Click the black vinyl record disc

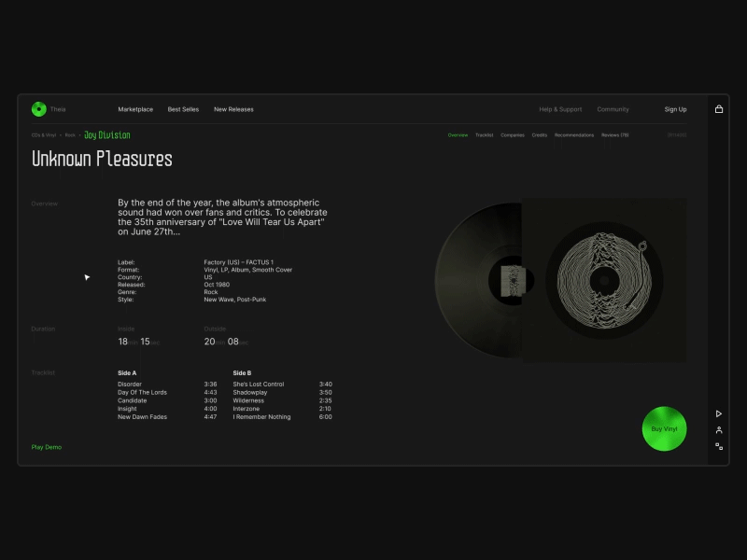pyautogui.click(x=478, y=281)
